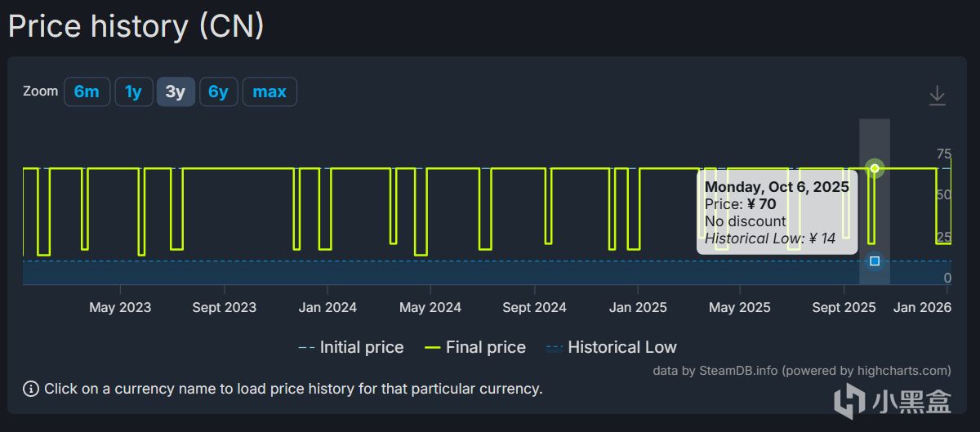Set zoom range to 6m
The height and width of the screenshot is (432, 980).
click(87, 91)
